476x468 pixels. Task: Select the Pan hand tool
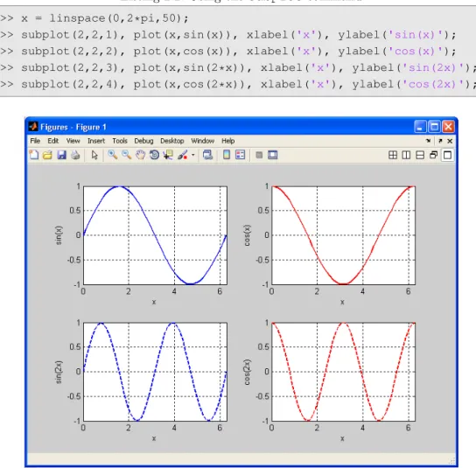pos(140,155)
